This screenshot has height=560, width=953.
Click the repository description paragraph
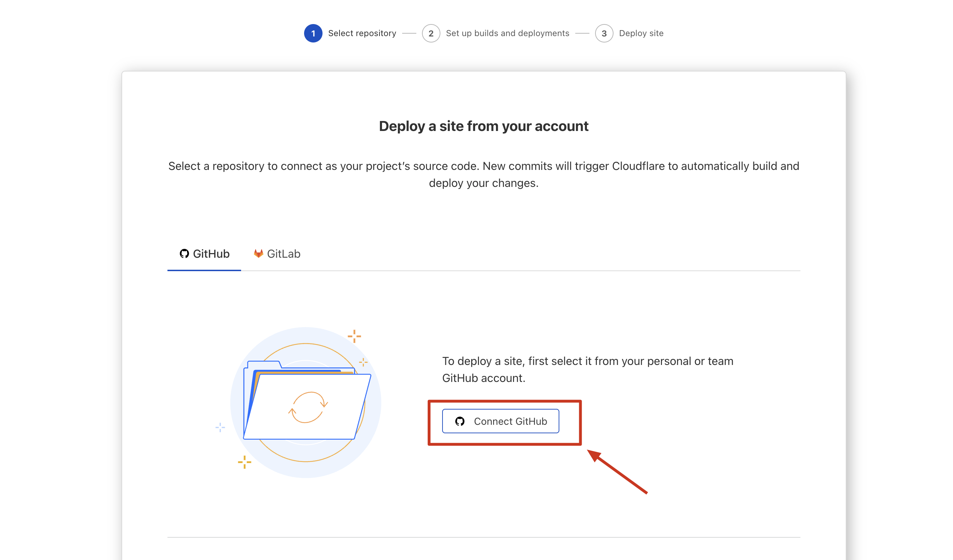point(483,174)
